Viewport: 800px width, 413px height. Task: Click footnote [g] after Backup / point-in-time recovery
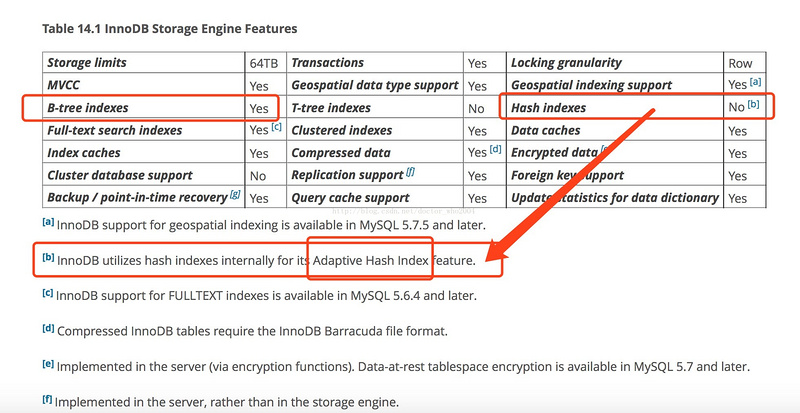(x=235, y=195)
